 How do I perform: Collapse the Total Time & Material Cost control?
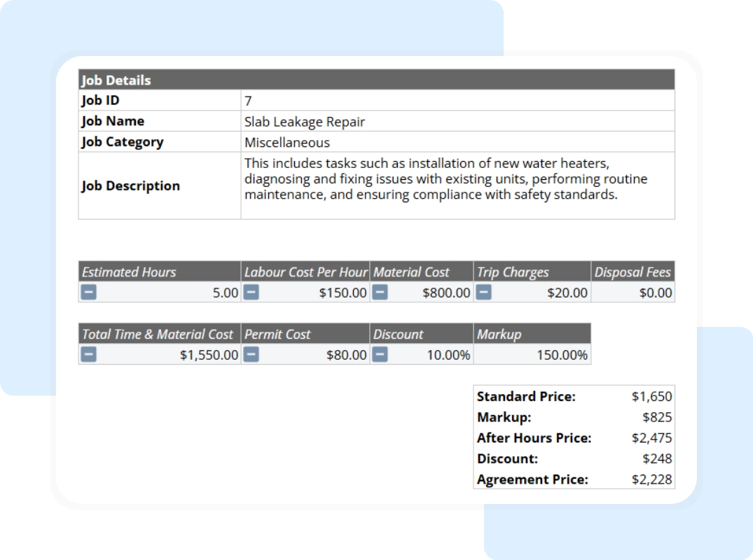88,355
